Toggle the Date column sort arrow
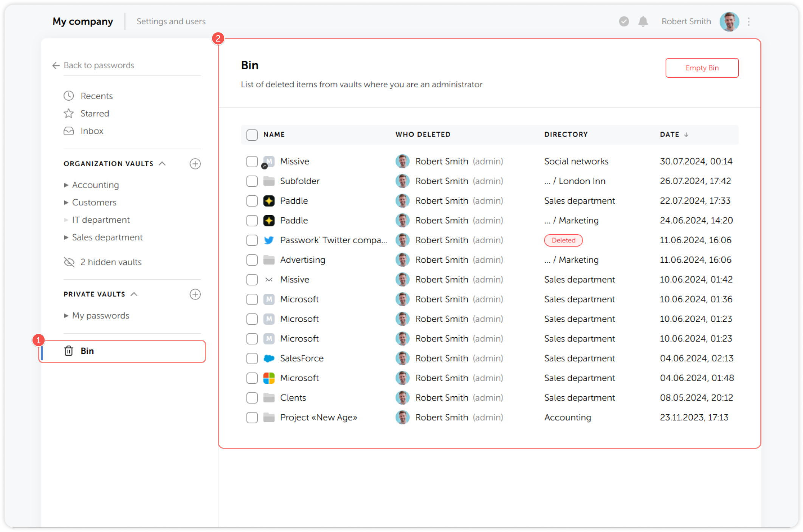Viewport: 803px width, 532px height. coord(687,134)
